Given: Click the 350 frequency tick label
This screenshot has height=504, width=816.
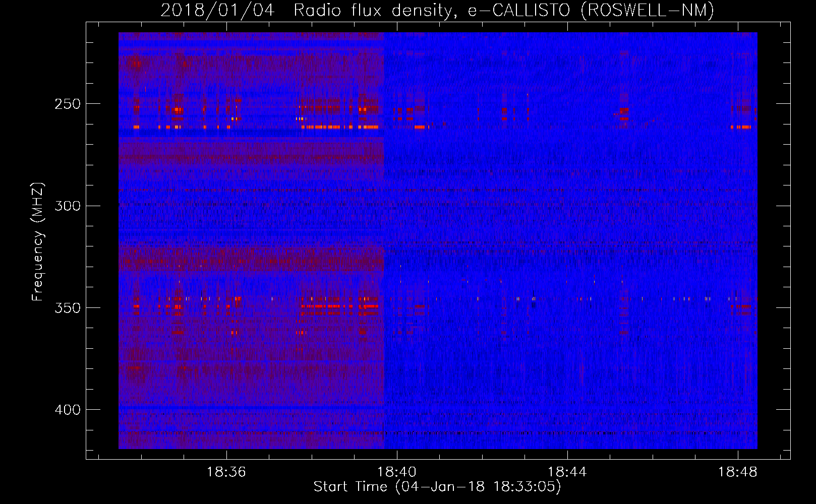Looking at the screenshot, I should [x=68, y=308].
